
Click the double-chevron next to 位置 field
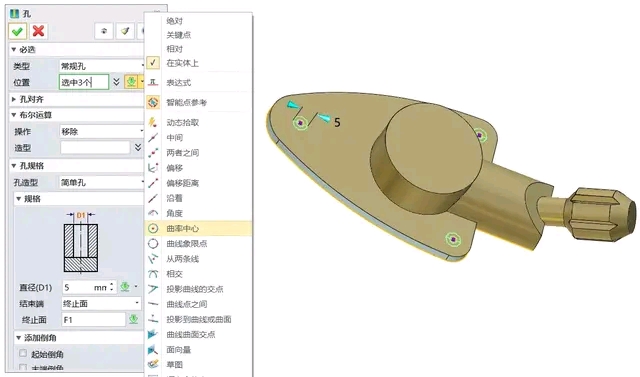116,82
